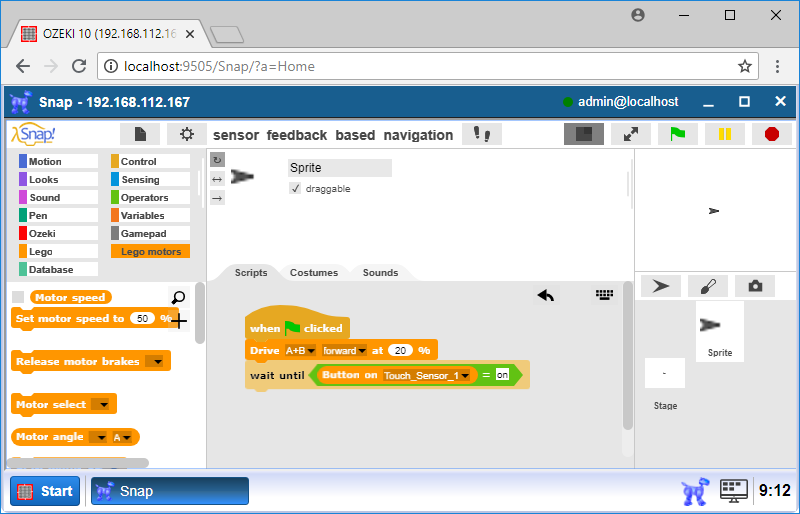Select the Motion block category
This screenshot has height=514, width=800.
(x=58, y=161)
